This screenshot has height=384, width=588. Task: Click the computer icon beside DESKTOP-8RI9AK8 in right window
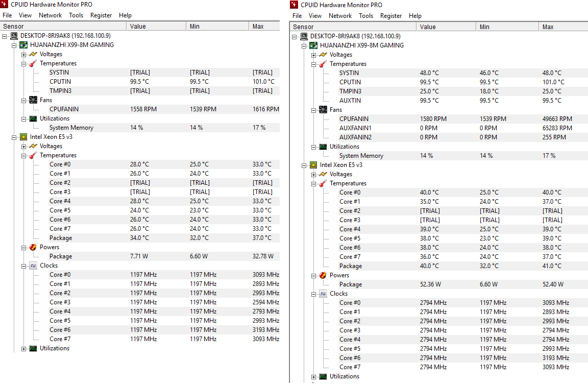(x=304, y=36)
